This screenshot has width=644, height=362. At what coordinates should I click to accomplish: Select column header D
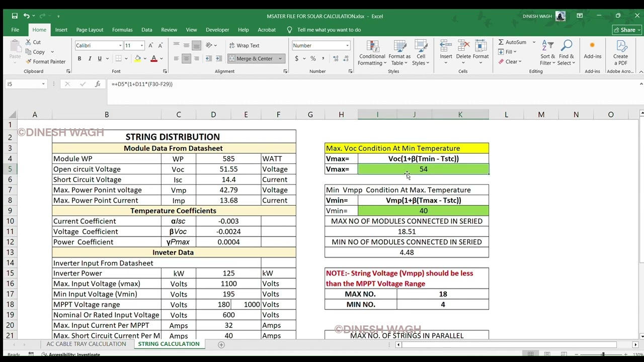tap(213, 115)
